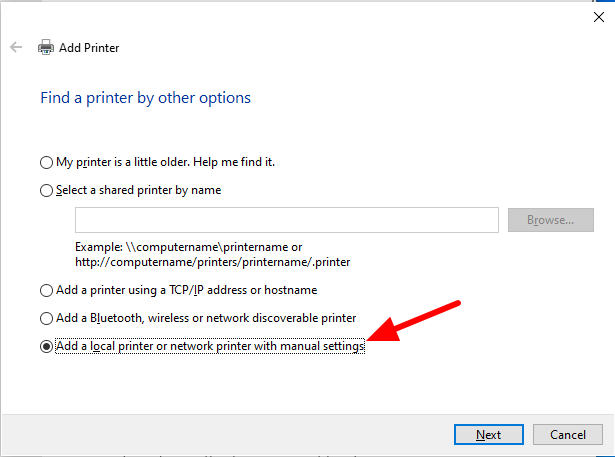Click the printer icon beside Add Printer

pos(46,47)
